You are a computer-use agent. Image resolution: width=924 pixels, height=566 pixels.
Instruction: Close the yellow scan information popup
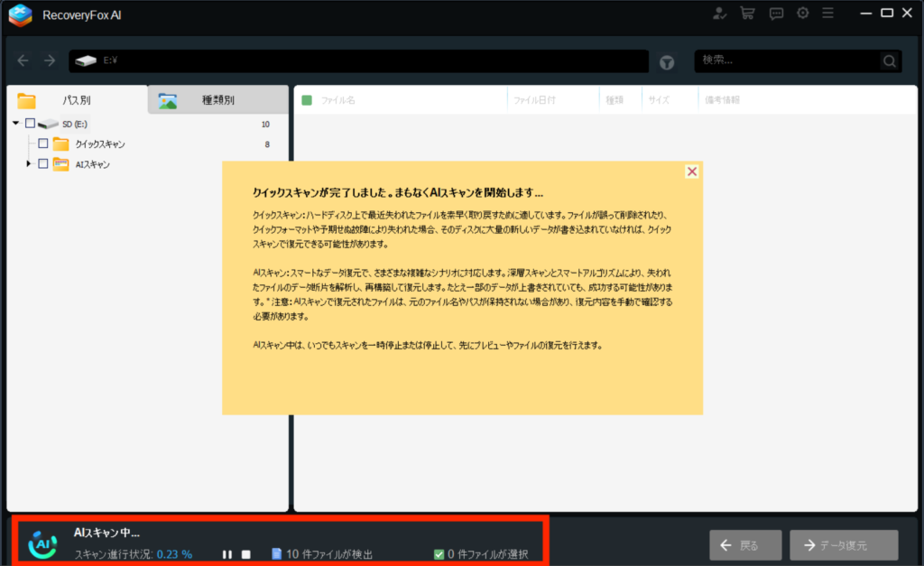692,172
